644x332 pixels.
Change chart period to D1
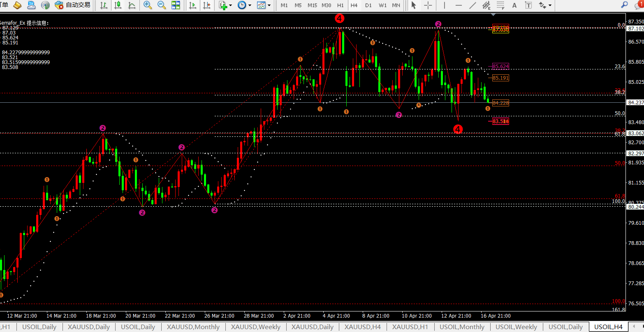(x=368, y=5)
